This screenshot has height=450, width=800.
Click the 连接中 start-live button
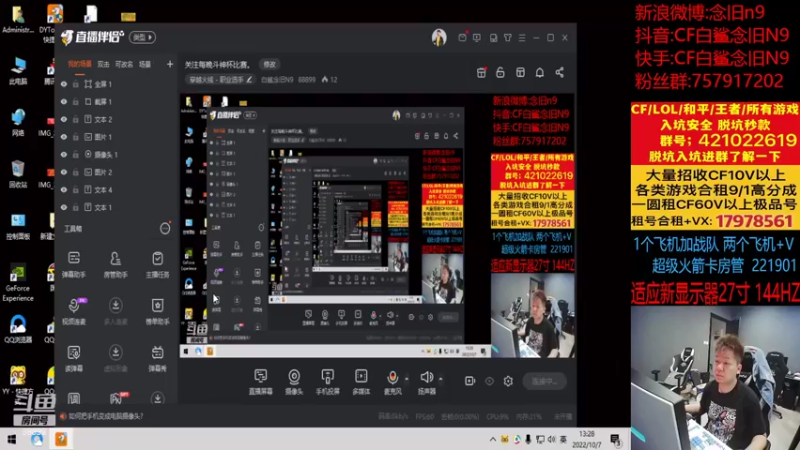click(x=544, y=381)
